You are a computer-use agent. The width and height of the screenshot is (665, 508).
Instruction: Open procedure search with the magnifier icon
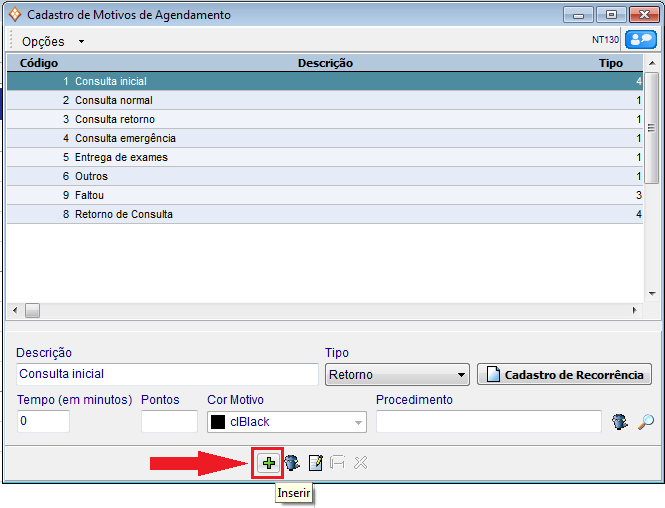coord(646,422)
